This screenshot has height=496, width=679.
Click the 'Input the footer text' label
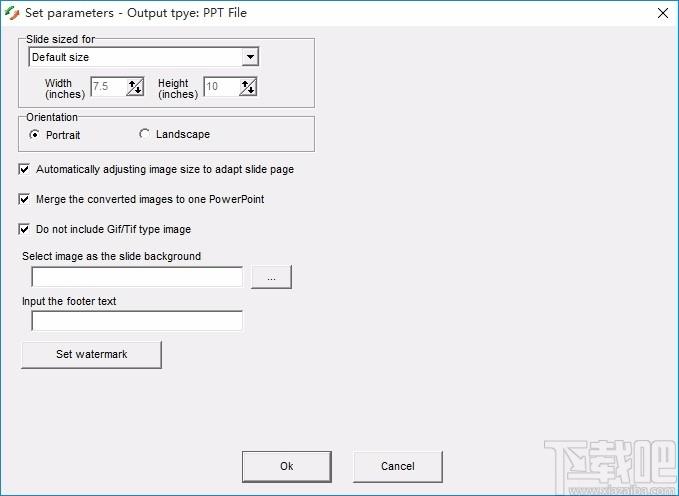click(69, 301)
